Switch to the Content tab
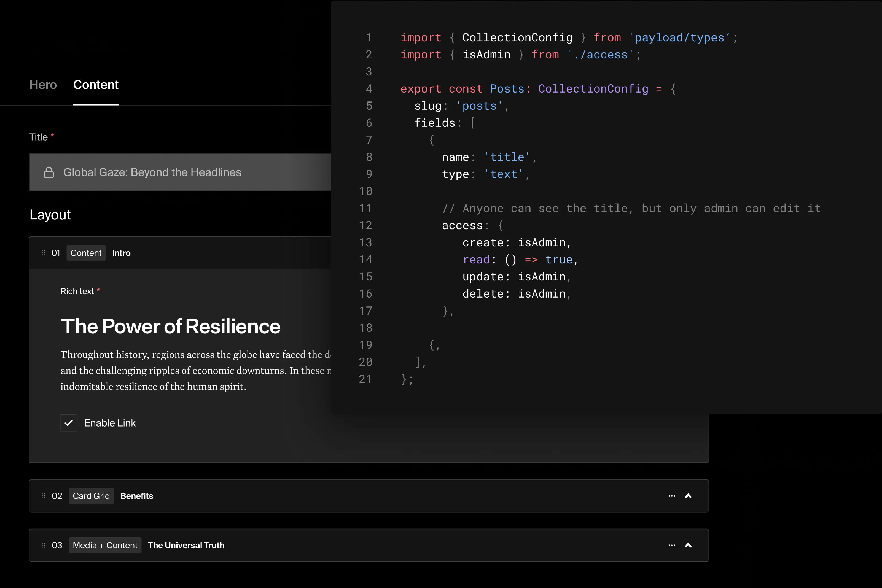Viewport: 882px width, 588px height. 96,85
